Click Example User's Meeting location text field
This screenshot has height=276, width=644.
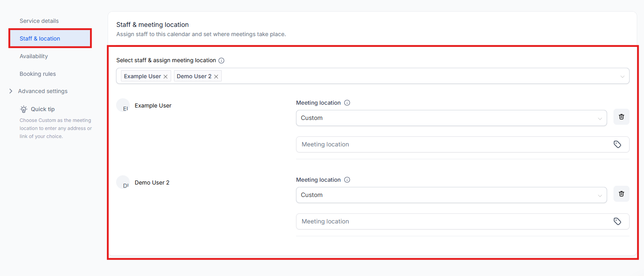coord(450,144)
